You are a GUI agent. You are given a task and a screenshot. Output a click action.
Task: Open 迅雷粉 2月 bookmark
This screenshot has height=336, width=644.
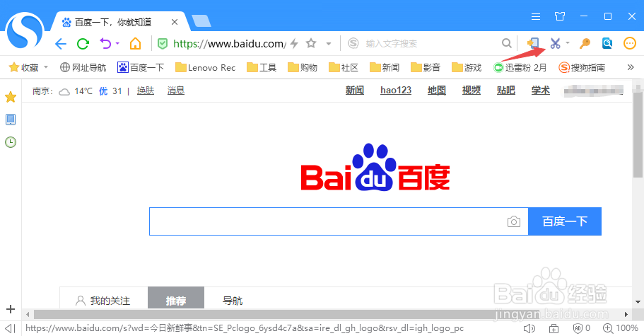[520, 67]
